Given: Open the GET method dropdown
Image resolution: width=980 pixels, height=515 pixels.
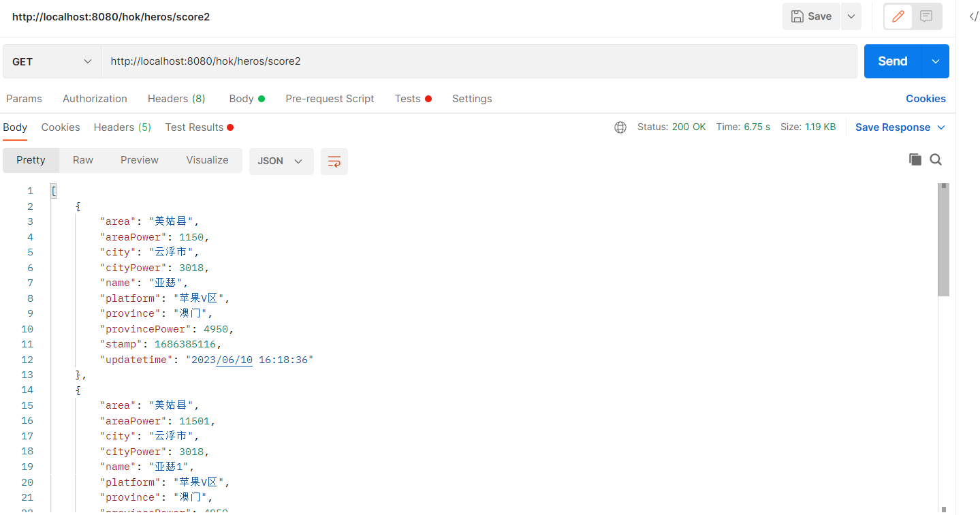Looking at the screenshot, I should click(52, 61).
